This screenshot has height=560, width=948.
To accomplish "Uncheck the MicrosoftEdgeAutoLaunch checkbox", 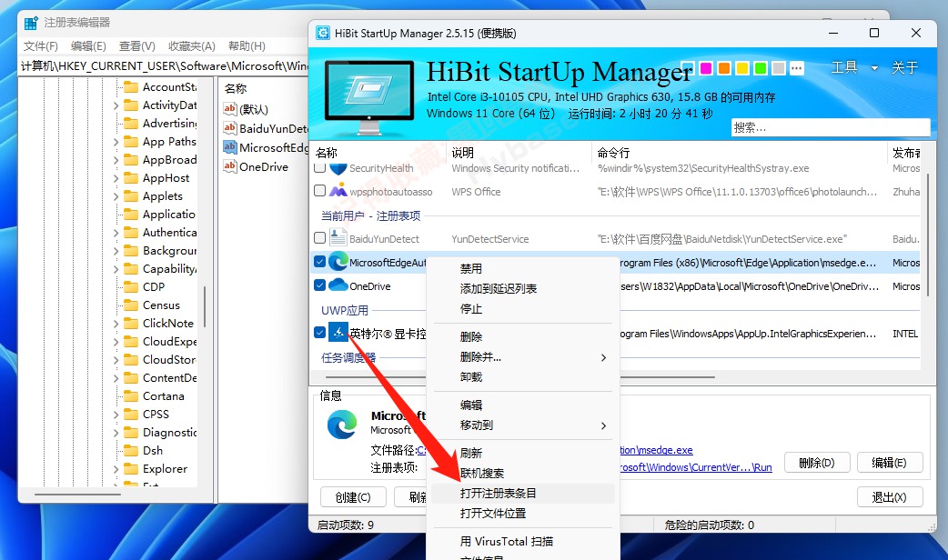I will (320, 262).
